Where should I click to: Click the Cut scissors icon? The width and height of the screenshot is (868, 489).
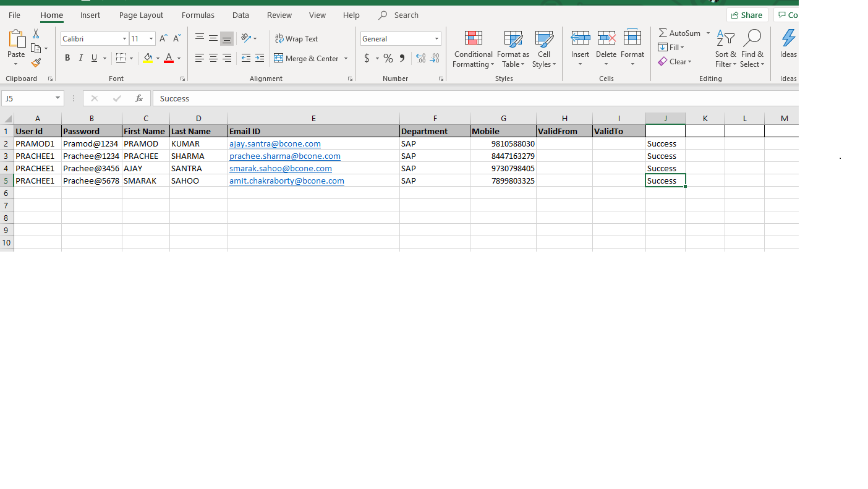tap(36, 34)
